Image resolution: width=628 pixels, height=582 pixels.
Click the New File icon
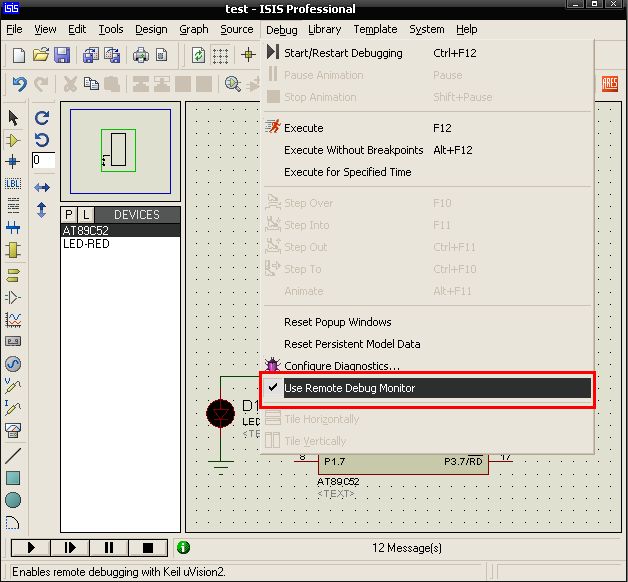coord(19,55)
